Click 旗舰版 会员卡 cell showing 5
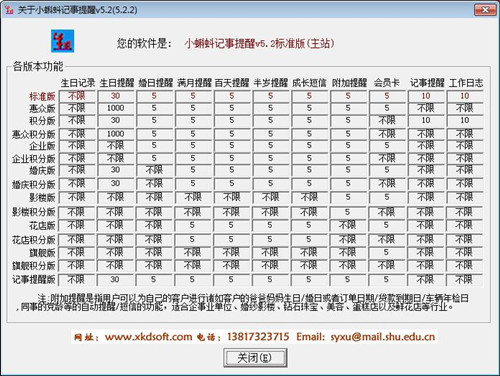Image resolution: width=500 pixels, height=376 pixels. (x=386, y=252)
